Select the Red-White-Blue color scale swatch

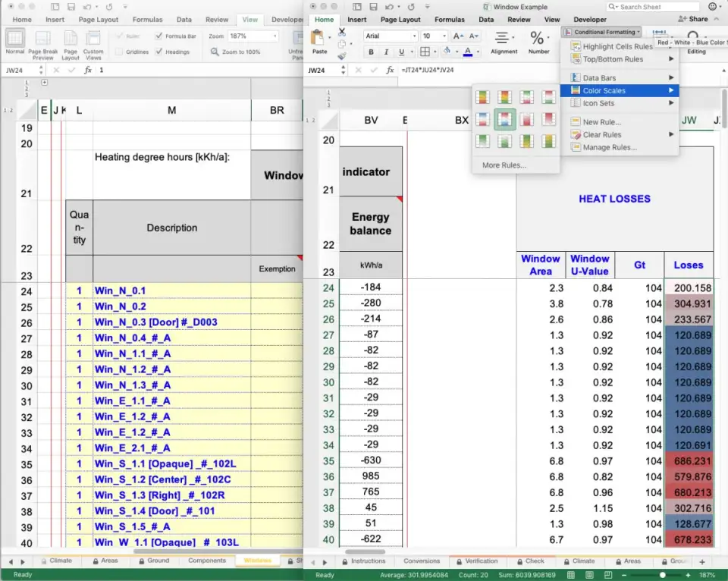point(504,119)
